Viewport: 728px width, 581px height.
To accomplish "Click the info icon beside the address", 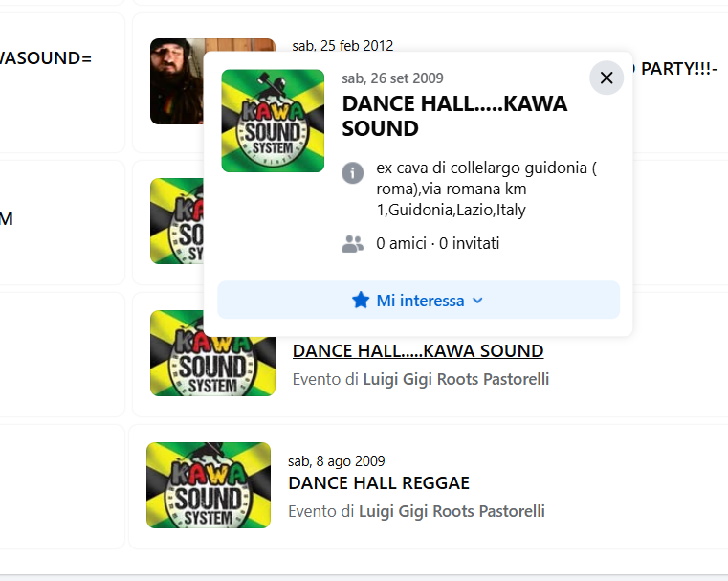I will tap(353, 173).
